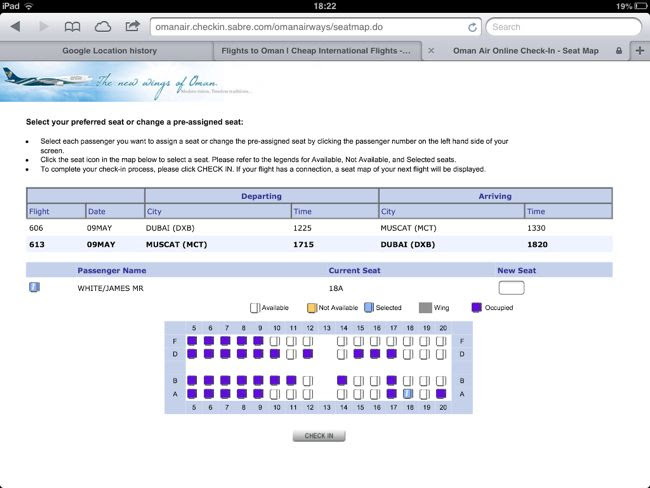This screenshot has height=488, width=650.
Task: Click departure time 1715
Action: click(x=303, y=245)
